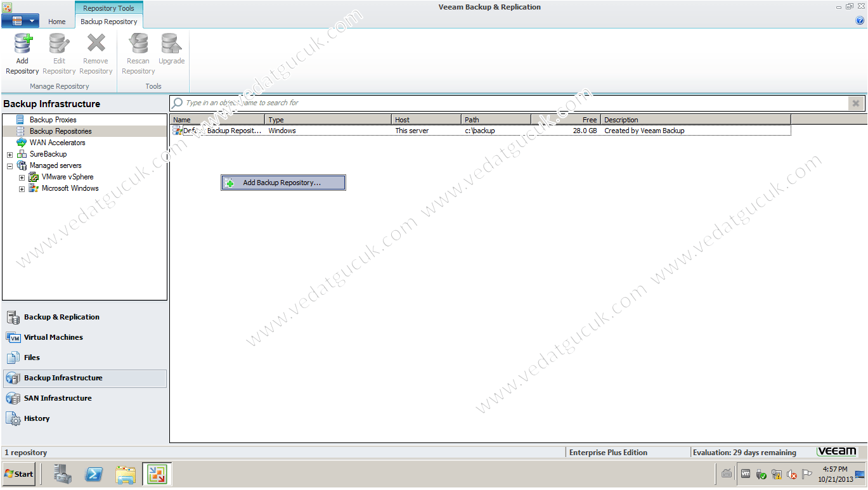Open Server Manager from taskbar
The height and width of the screenshot is (490, 868).
[63, 474]
